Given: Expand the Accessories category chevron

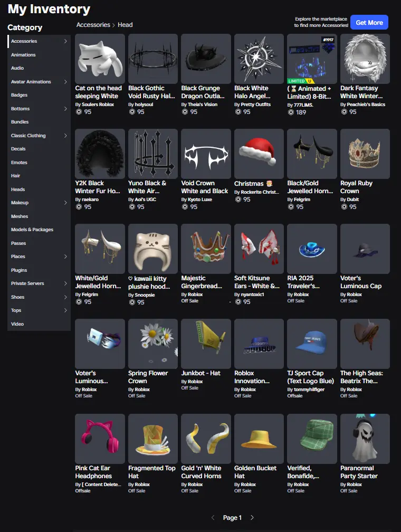Looking at the screenshot, I should tap(65, 41).
